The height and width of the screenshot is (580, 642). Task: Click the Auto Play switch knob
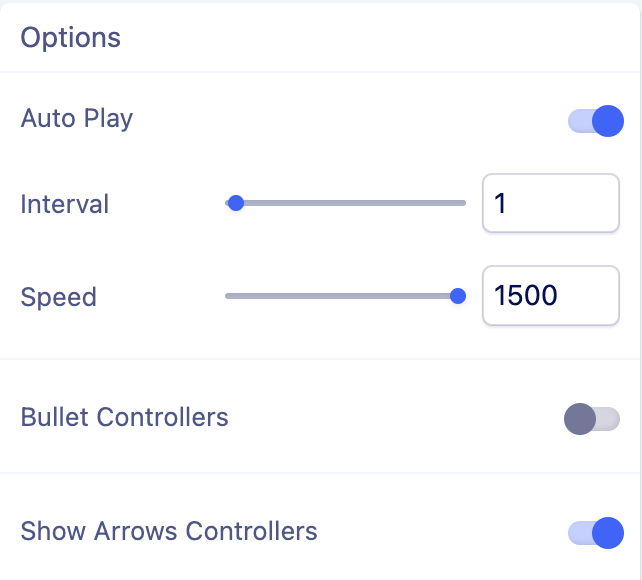[607, 121]
